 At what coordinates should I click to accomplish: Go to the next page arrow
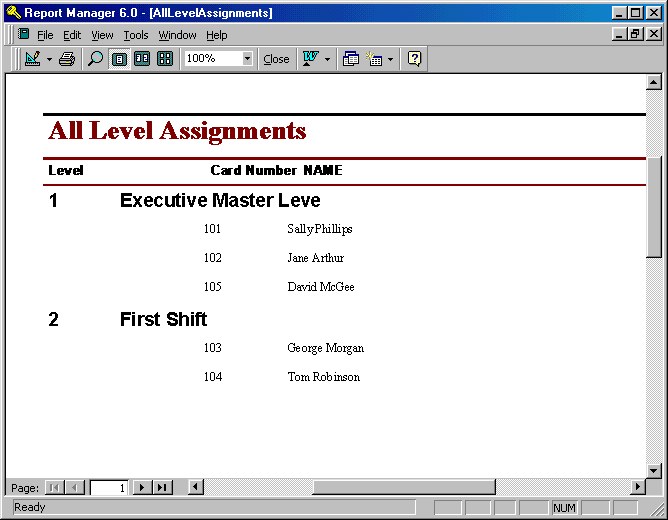tap(142, 487)
